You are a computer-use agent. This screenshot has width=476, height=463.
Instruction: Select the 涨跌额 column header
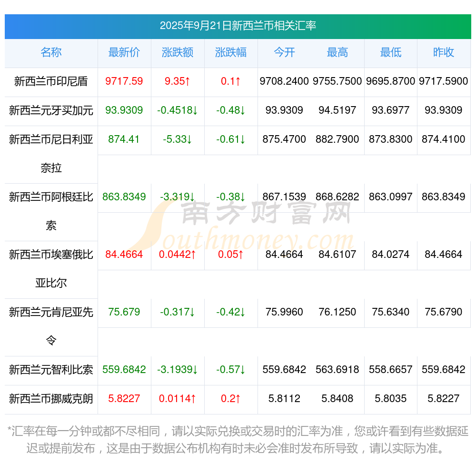click(x=177, y=52)
